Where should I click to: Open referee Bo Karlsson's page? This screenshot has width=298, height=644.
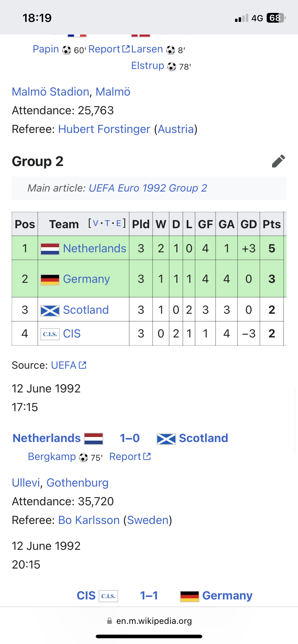(x=89, y=520)
